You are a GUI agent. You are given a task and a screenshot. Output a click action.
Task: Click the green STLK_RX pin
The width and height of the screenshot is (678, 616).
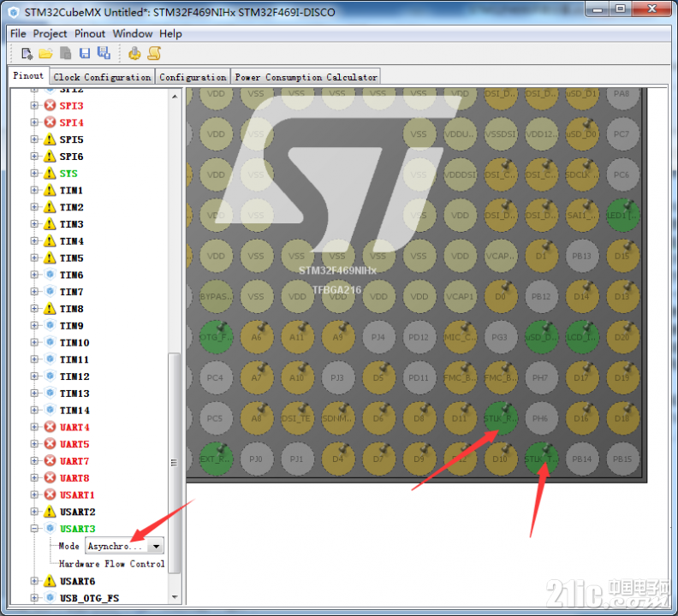(x=500, y=418)
